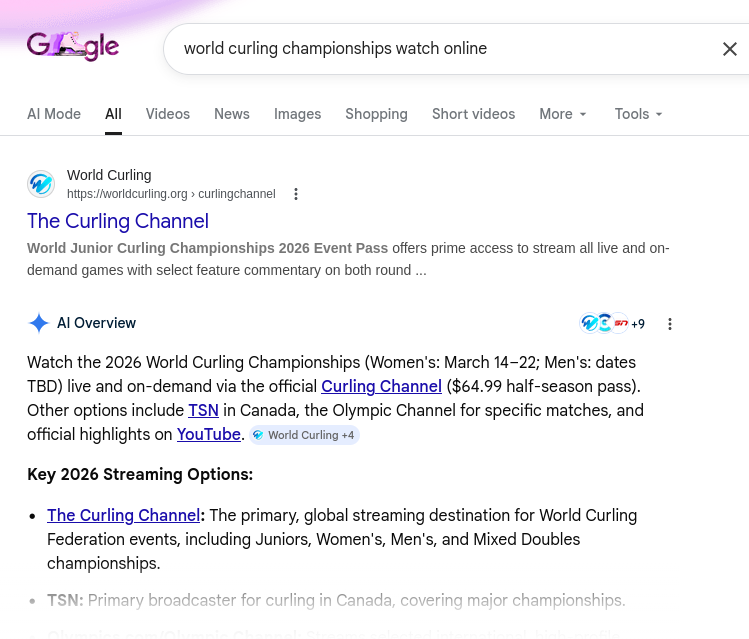Click the World Curling favicon beside the first result
Viewport: 749px width, 639px height.
coord(41,184)
